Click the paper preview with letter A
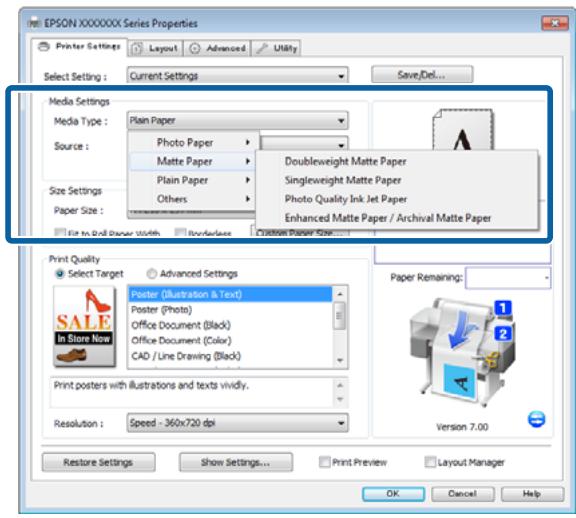Image resolution: width=576 pixels, height=518 pixels. 463,129
